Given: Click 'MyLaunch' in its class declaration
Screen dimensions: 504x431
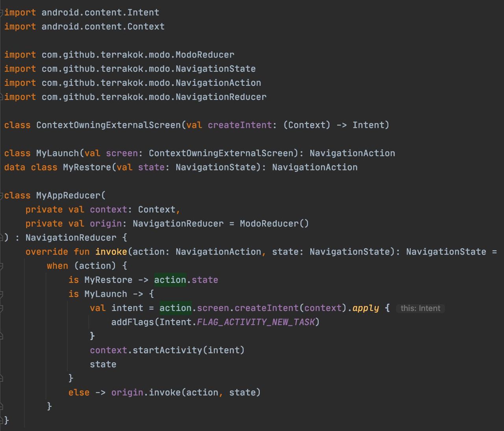Looking at the screenshot, I should pos(57,153).
